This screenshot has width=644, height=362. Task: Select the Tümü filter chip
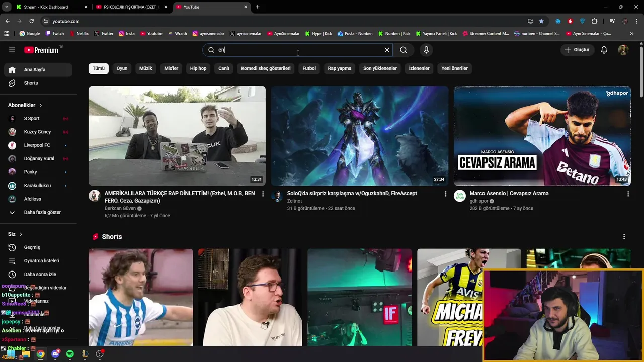tap(99, 68)
